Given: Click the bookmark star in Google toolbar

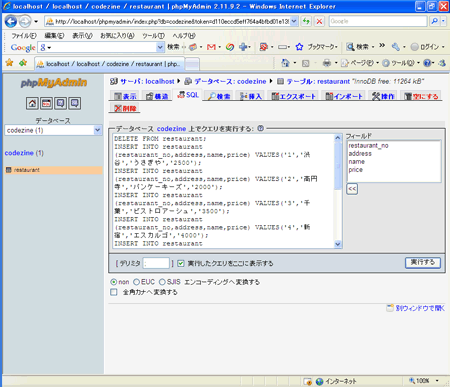Looking at the screenshot, I should pos(299,47).
